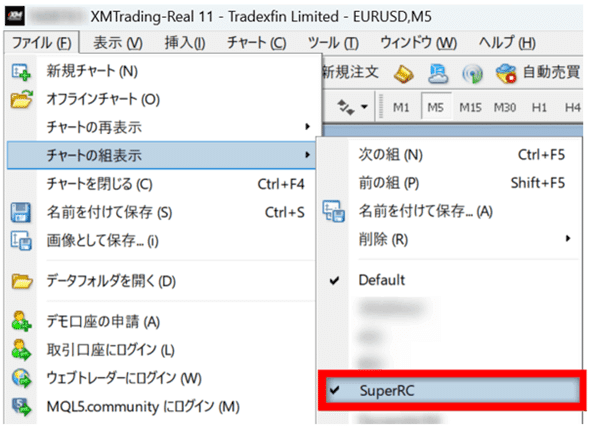The width and height of the screenshot is (591, 427).
Task: Click the XM application logo icon
Action: [15, 16]
